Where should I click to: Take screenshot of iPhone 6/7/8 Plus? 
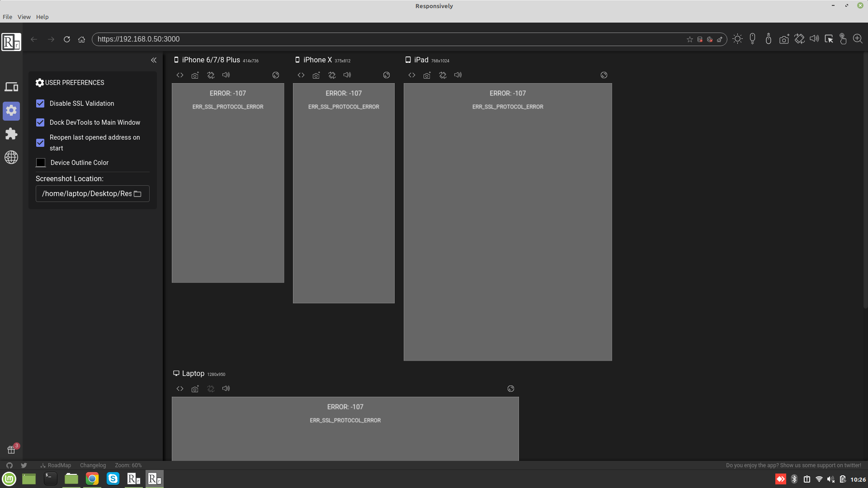pyautogui.click(x=195, y=75)
